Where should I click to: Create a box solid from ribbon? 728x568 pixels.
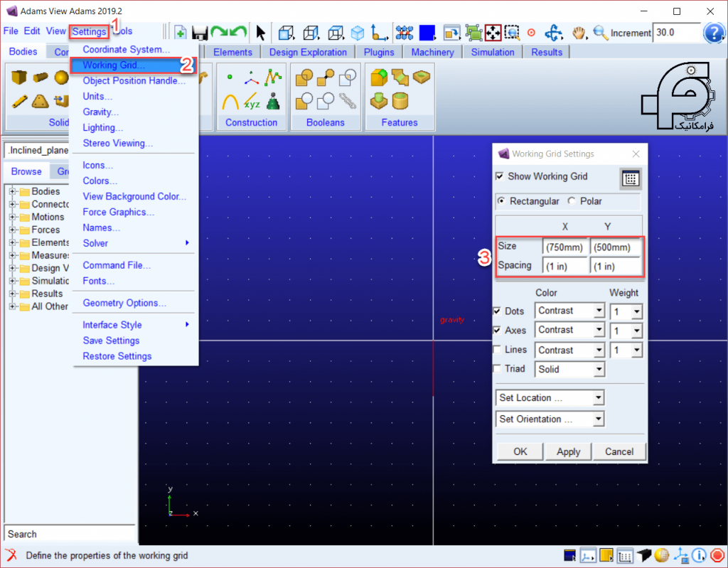pos(19,77)
